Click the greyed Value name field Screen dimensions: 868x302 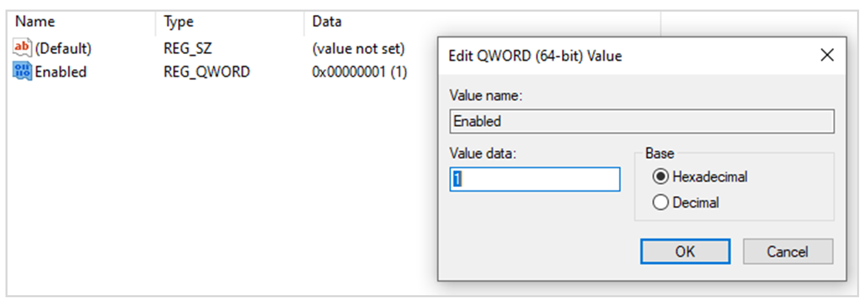click(x=641, y=121)
